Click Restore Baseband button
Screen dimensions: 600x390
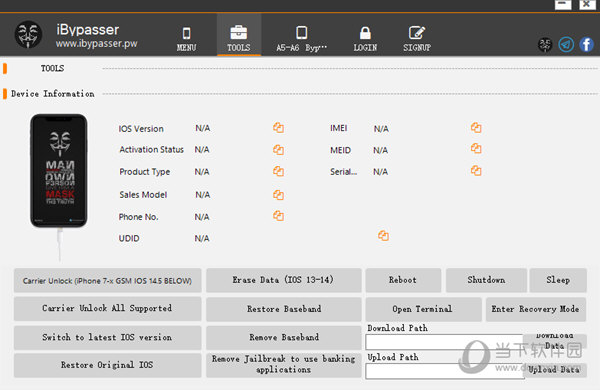click(x=284, y=309)
